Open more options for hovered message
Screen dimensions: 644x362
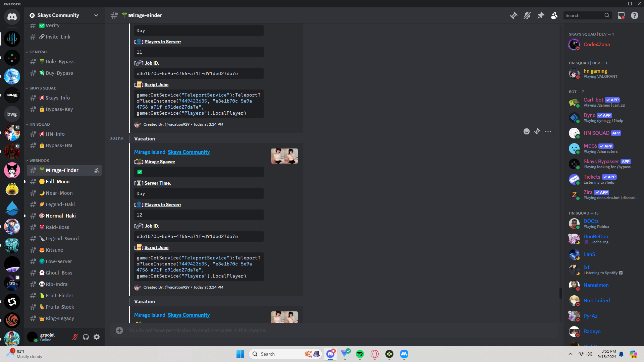tap(548, 131)
